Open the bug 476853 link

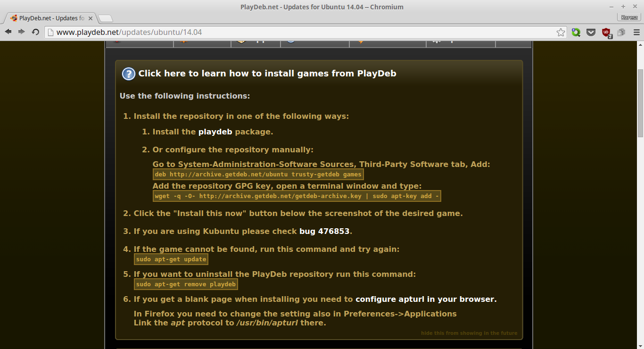click(325, 232)
